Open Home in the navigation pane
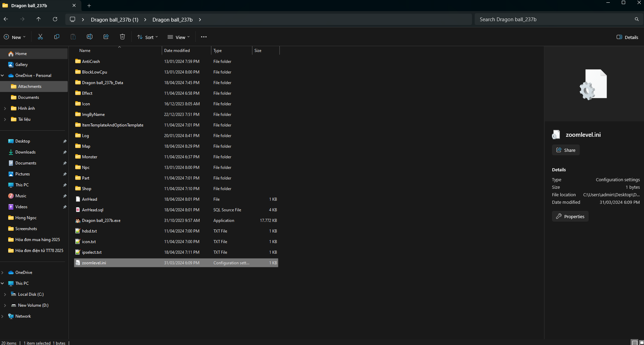The width and height of the screenshot is (644, 345). coord(34,54)
